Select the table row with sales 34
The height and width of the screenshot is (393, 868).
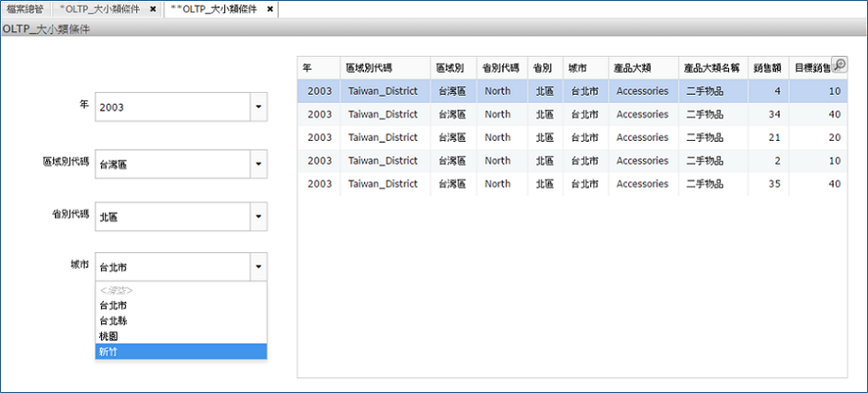(x=572, y=114)
